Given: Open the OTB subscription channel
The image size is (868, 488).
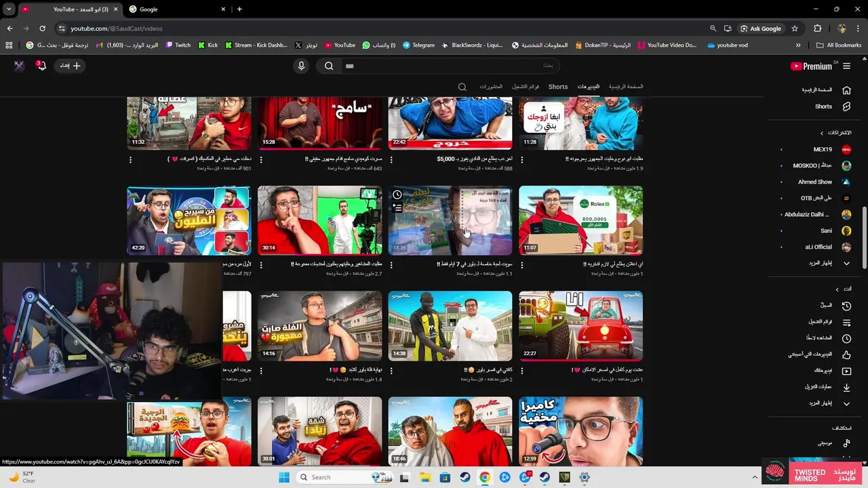Looking at the screenshot, I should tap(814, 198).
